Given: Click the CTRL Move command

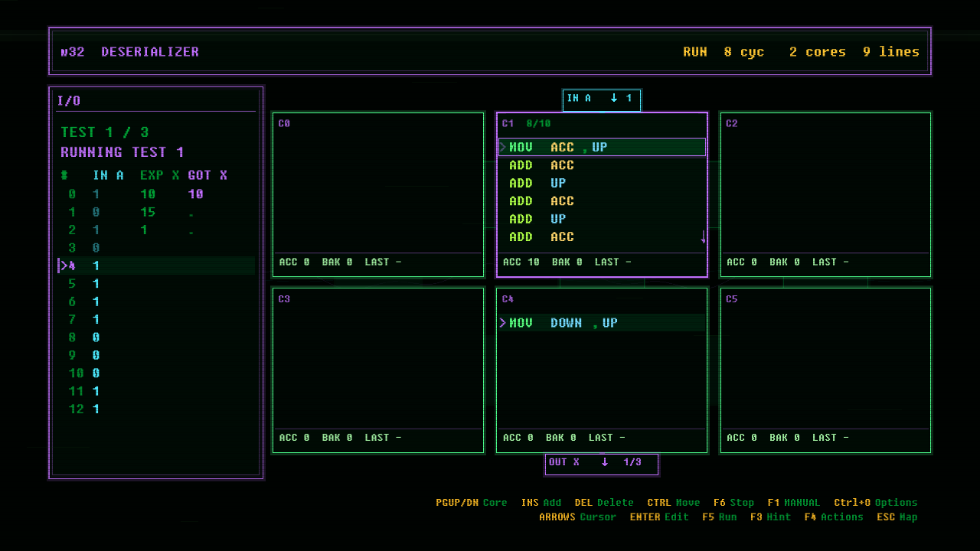Looking at the screenshot, I should [x=674, y=503].
